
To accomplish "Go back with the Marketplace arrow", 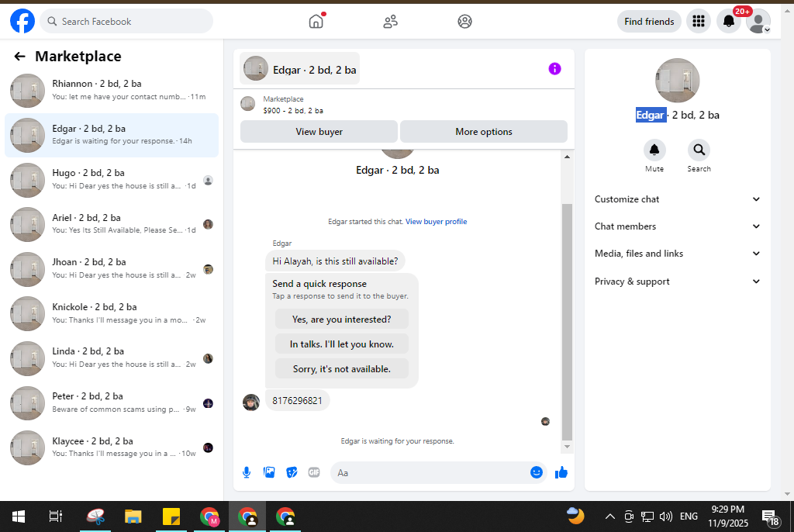I will (19, 57).
